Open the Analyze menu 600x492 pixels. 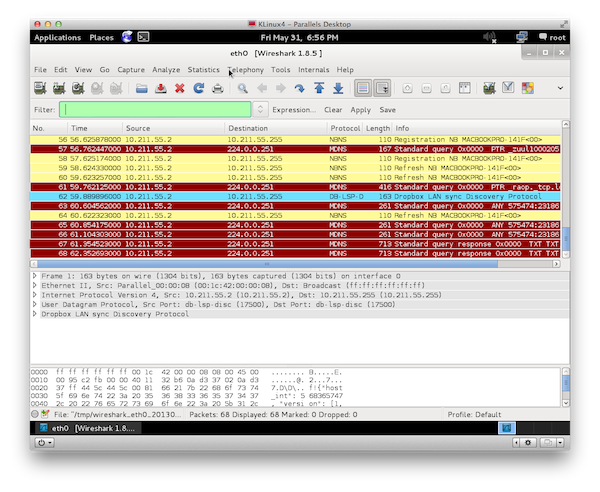pos(166,70)
